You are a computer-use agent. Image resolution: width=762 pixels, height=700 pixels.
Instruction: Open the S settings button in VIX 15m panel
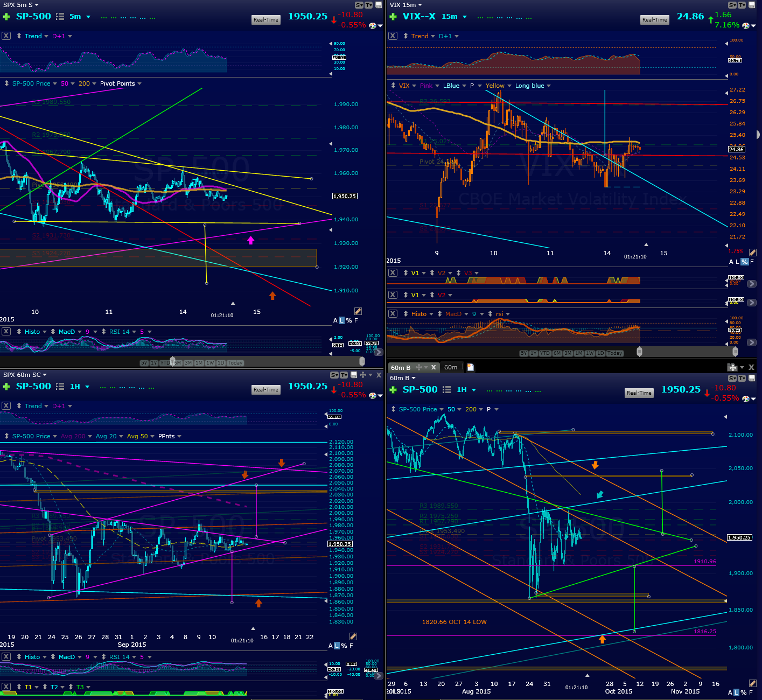click(x=732, y=5)
